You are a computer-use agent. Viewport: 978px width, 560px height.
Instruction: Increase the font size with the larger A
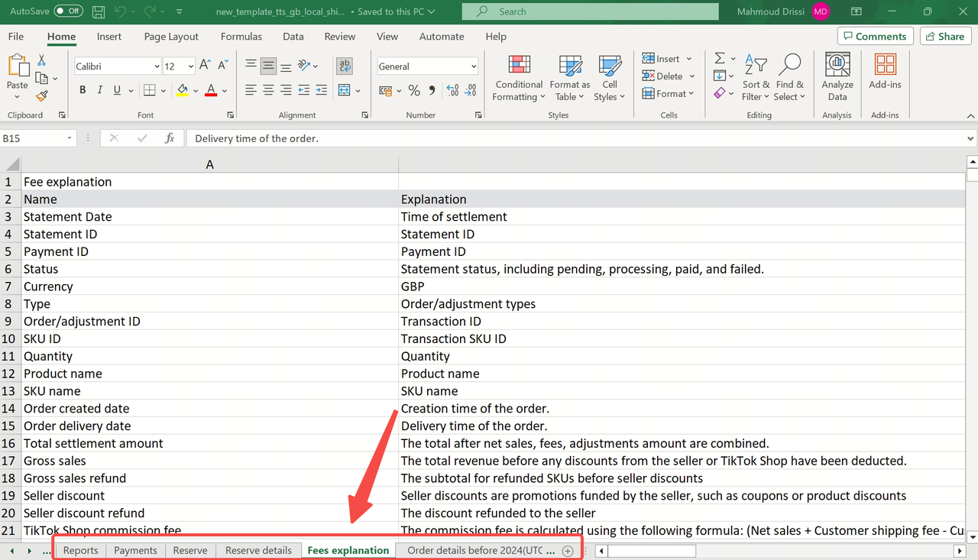tap(206, 66)
